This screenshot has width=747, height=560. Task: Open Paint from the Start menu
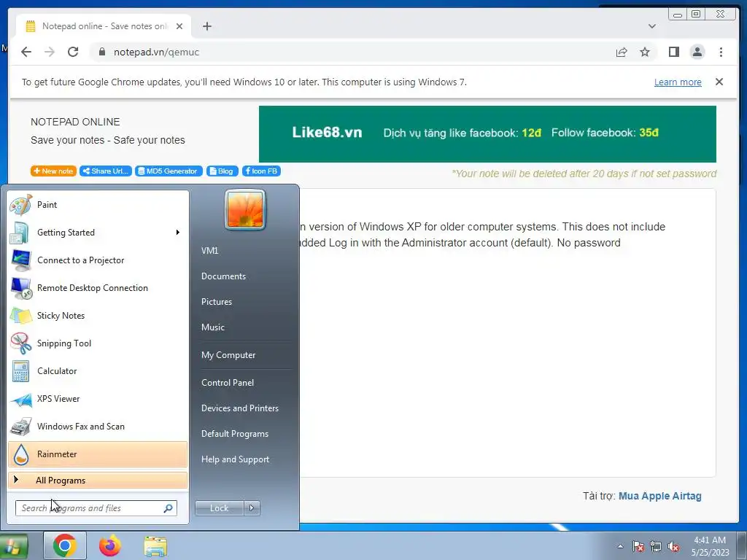click(98, 205)
